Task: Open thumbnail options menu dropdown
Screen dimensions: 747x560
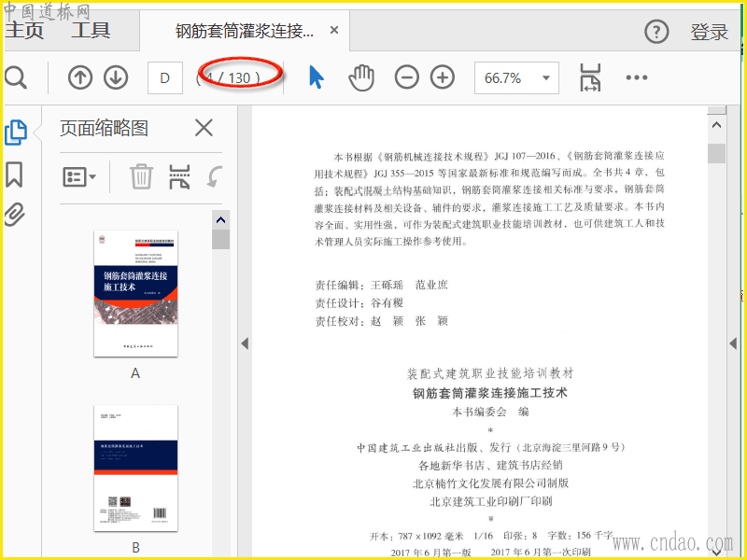Action: tap(79, 177)
